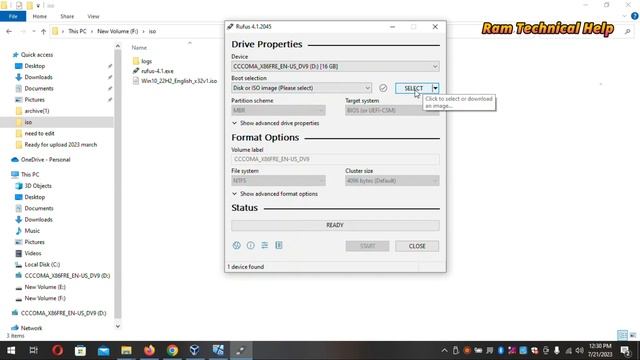Click the Name column header
This screenshot has width=640, height=360.
(x=139, y=48)
